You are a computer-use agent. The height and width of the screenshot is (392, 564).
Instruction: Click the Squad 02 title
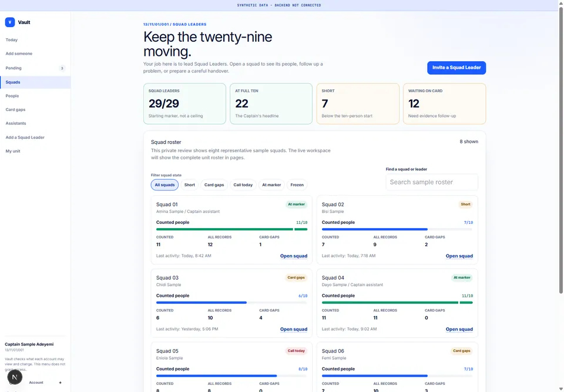tap(333, 205)
